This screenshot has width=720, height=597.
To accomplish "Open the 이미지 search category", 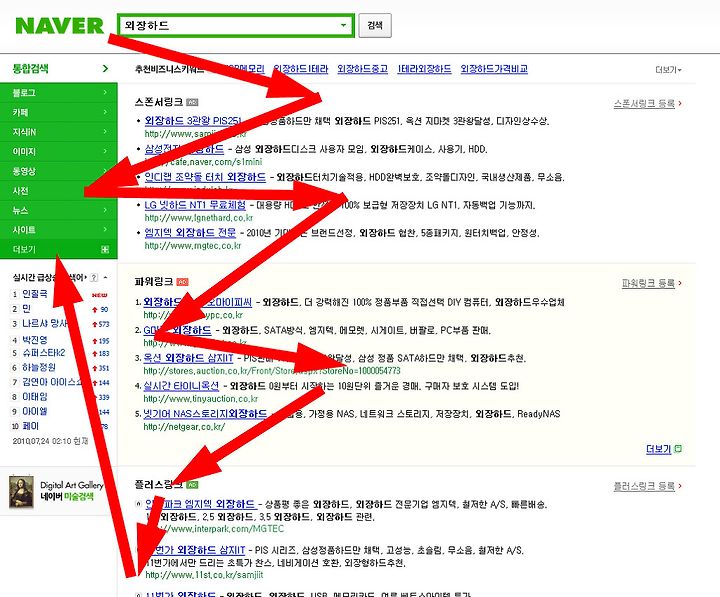I will pos(59,152).
